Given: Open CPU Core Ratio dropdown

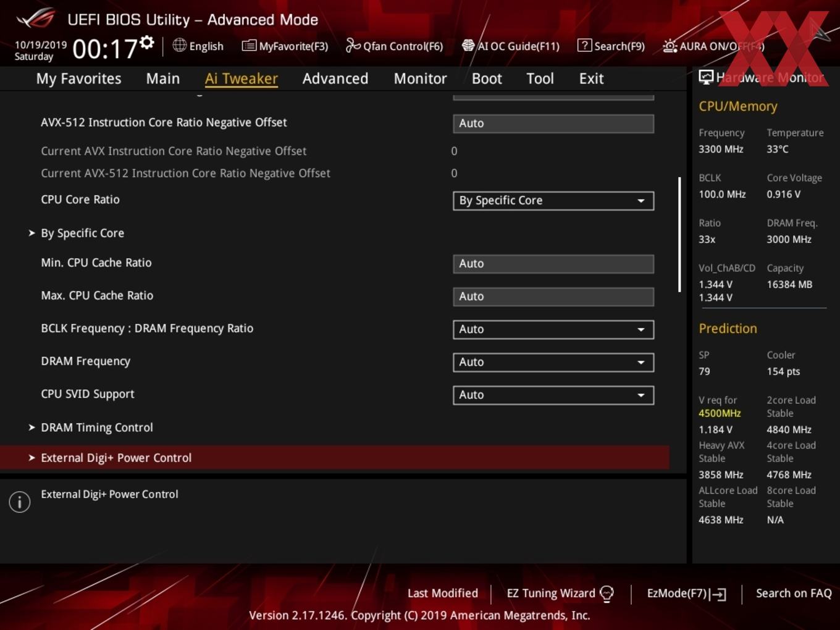Looking at the screenshot, I should coord(553,201).
